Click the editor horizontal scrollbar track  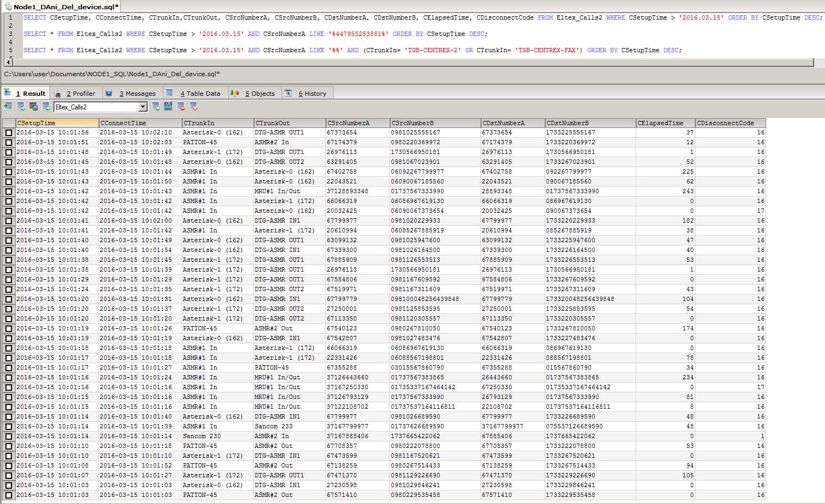tap(412, 63)
